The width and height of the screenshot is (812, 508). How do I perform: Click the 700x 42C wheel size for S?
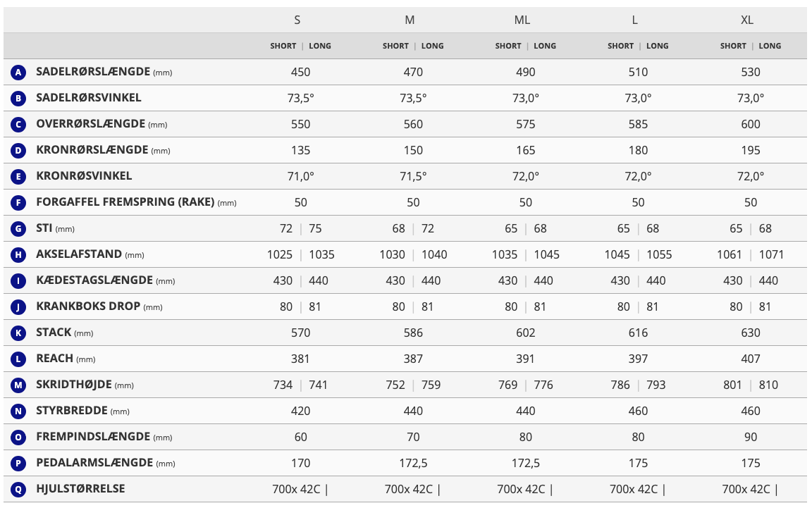(x=296, y=490)
